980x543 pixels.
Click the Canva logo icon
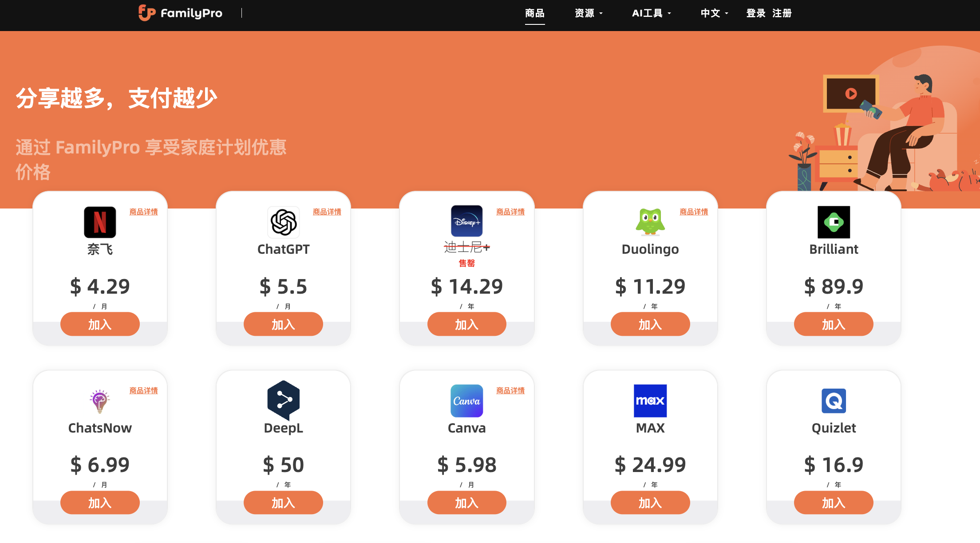466,401
